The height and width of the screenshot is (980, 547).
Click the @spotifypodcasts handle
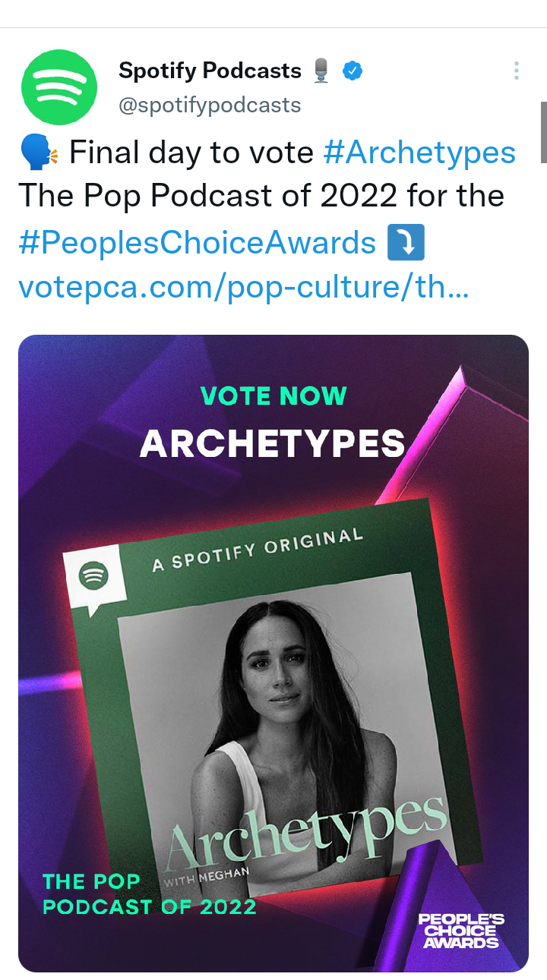click(x=210, y=106)
